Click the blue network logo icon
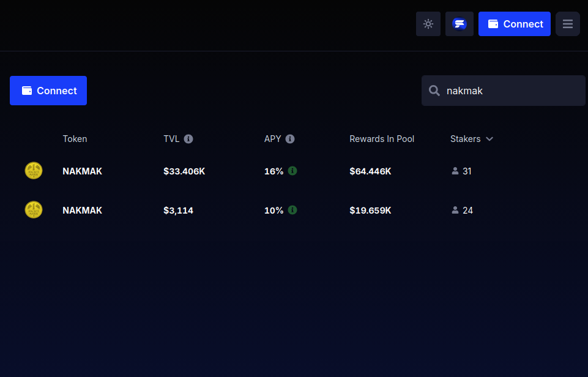Image resolution: width=588 pixels, height=377 pixels. point(460,24)
